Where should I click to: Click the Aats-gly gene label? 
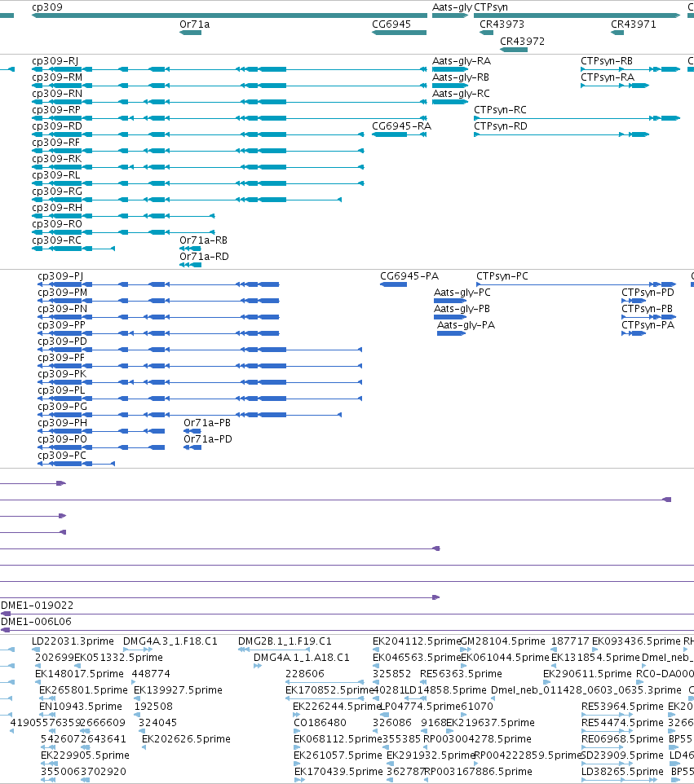coord(452,7)
